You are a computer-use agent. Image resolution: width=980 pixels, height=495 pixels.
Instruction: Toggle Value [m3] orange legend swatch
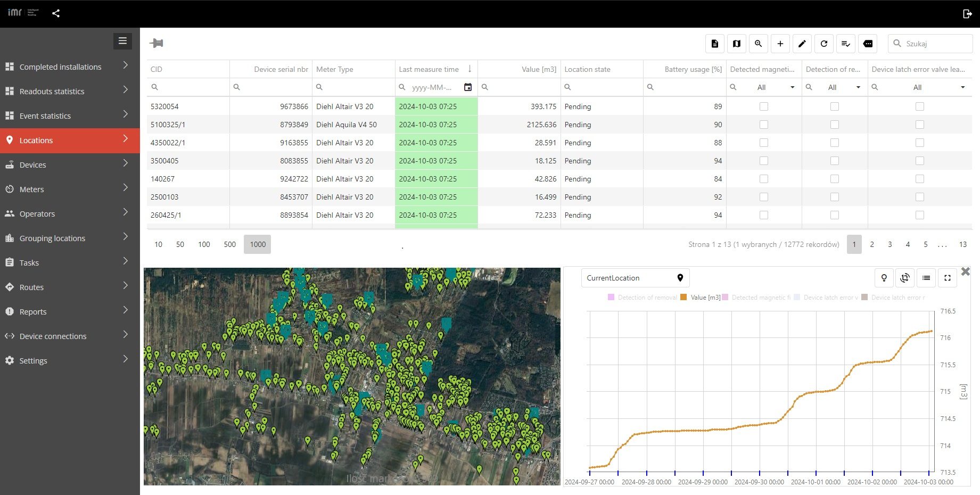point(683,298)
